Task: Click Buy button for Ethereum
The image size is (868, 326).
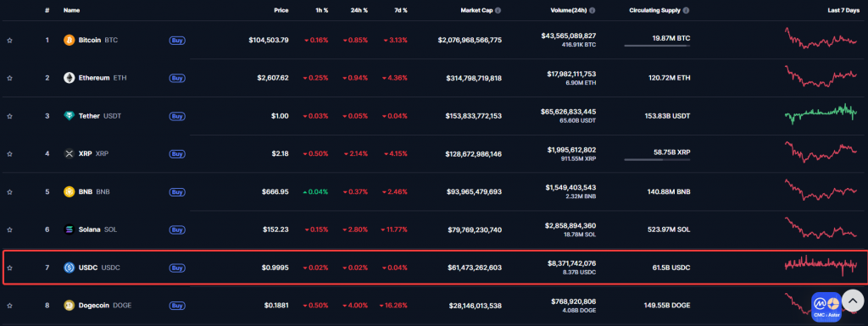Action: click(177, 78)
